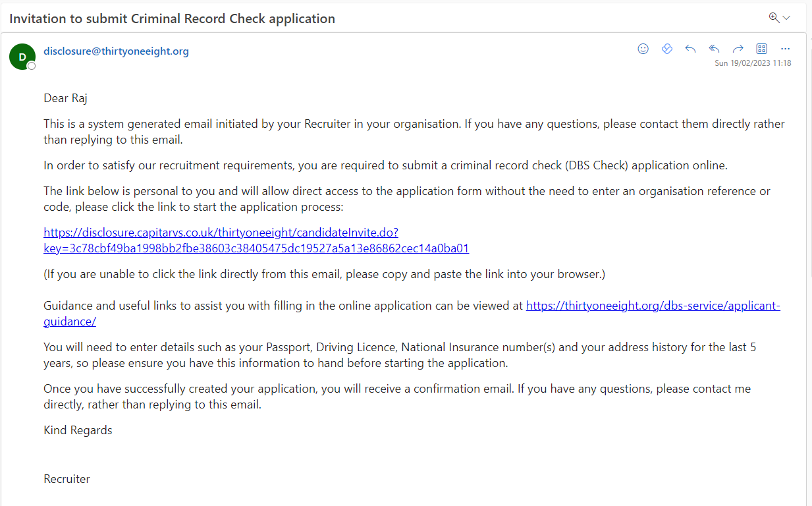Image resolution: width=812 pixels, height=506 pixels.
Task: Click the presence status circle on the avatar
Action: click(x=31, y=66)
